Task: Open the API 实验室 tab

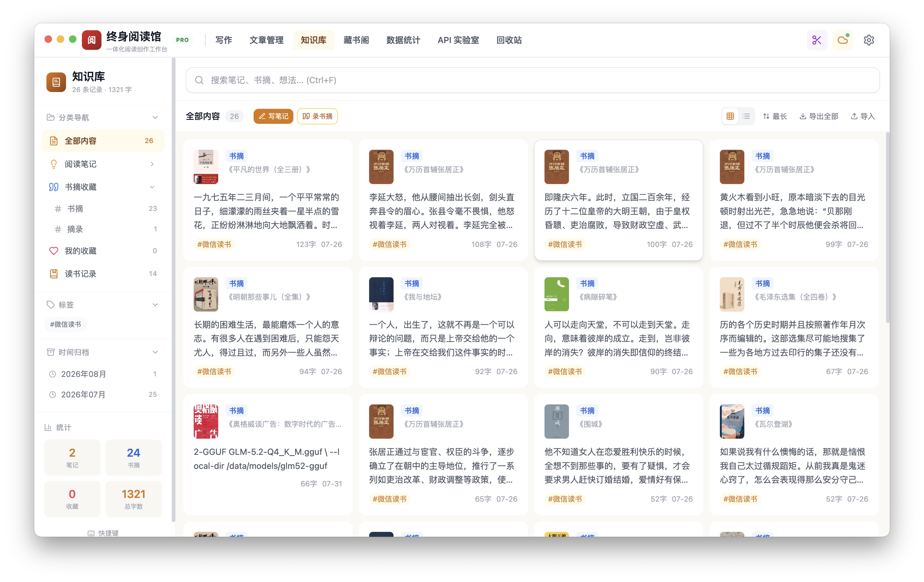Action: coord(458,40)
